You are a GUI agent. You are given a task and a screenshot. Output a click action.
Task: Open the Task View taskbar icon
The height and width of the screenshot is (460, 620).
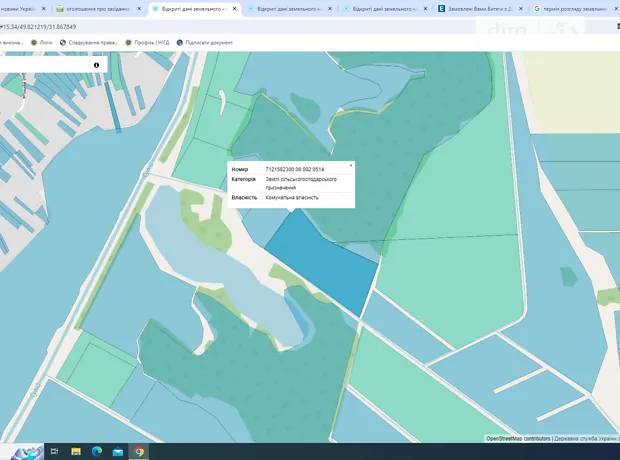pos(54,452)
